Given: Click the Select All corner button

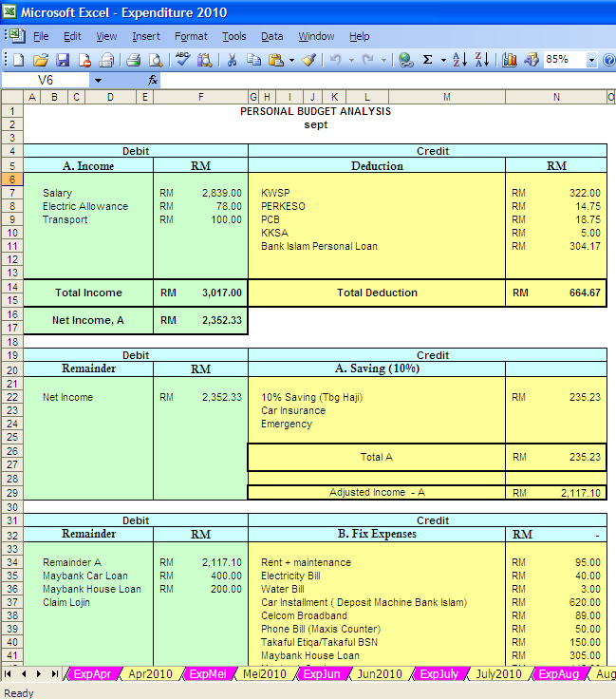Looking at the screenshot, I should (12, 97).
